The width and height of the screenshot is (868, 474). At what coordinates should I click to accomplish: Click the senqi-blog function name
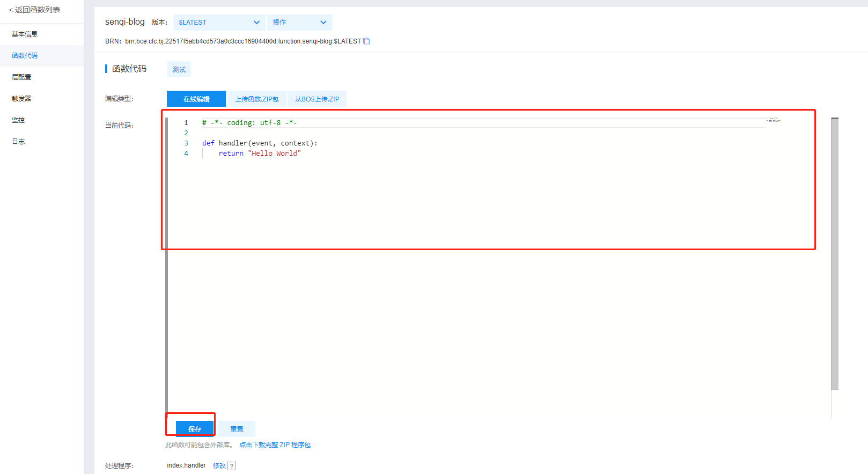125,22
